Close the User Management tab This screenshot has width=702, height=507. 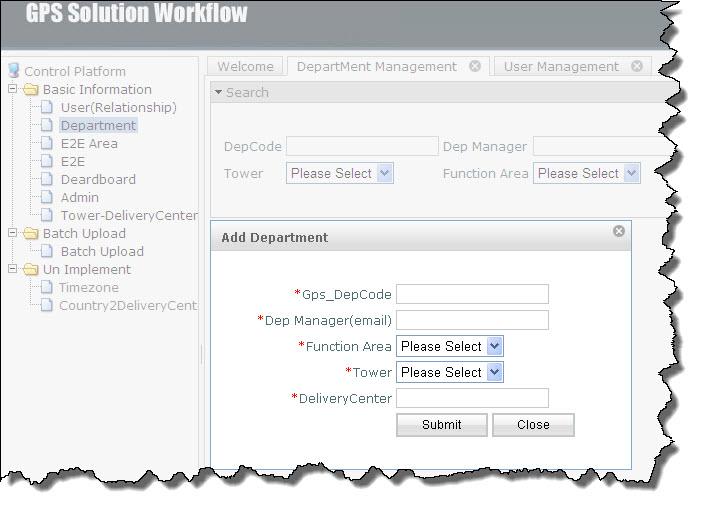tap(637, 66)
